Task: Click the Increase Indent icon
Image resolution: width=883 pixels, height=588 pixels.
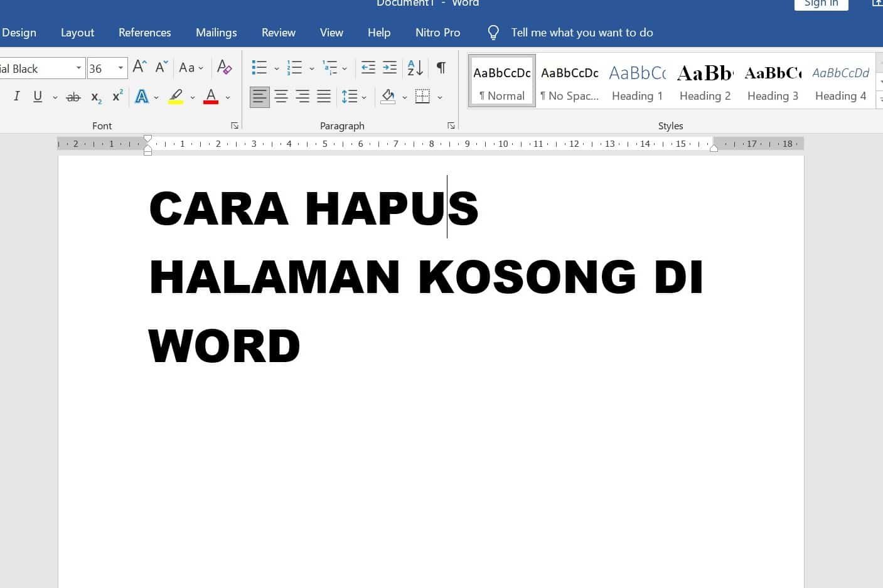Action: (x=390, y=68)
